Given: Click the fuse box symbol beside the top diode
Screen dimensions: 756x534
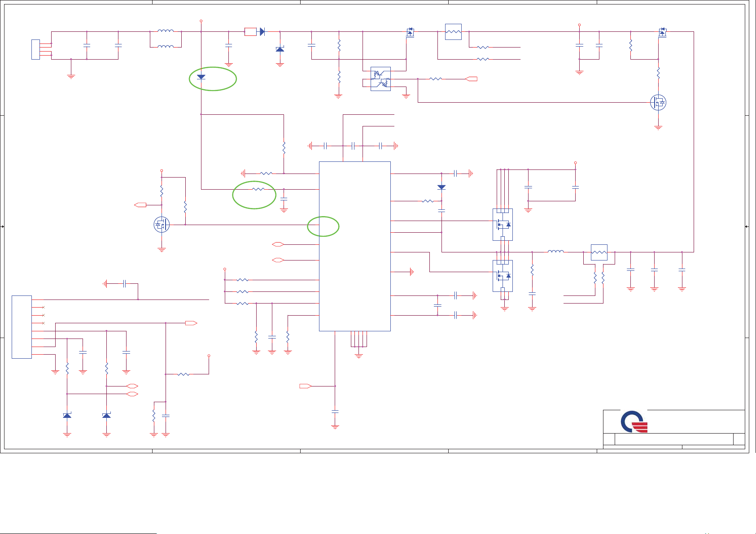Looking at the screenshot, I should 250,32.
